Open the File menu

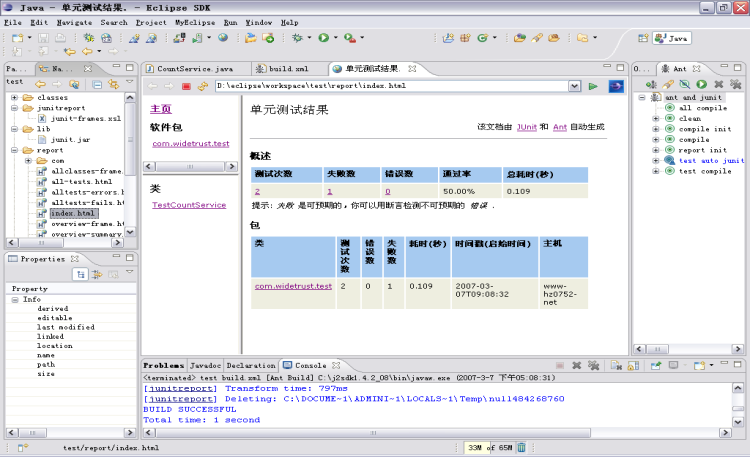pos(13,22)
